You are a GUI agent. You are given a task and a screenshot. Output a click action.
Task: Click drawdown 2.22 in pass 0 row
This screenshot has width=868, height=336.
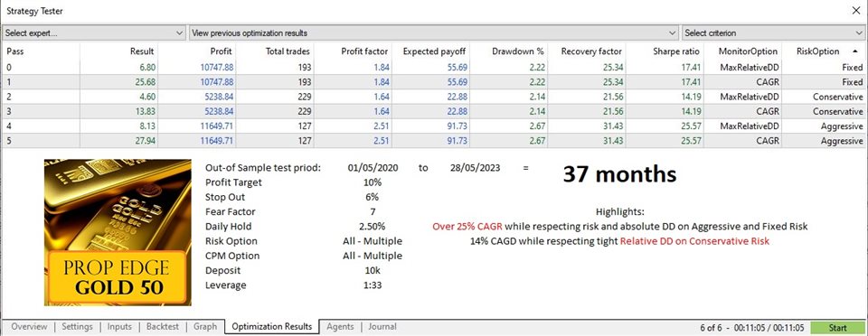tap(537, 67)
